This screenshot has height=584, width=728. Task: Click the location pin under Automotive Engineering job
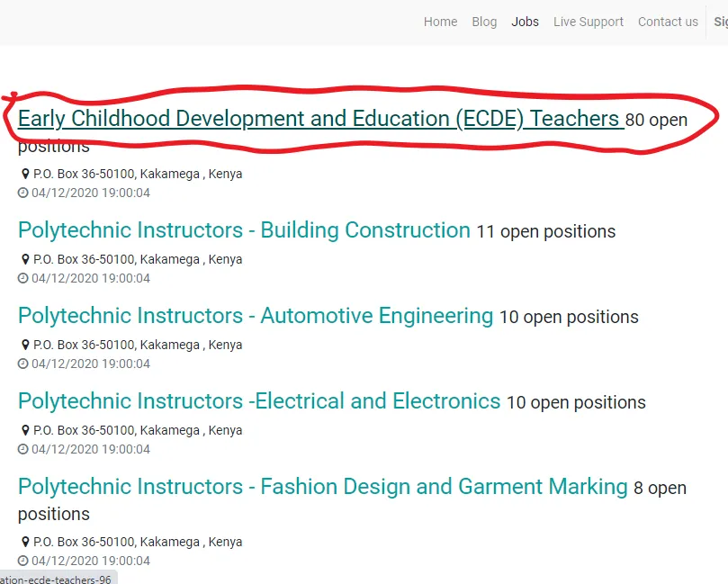(25, 345)
